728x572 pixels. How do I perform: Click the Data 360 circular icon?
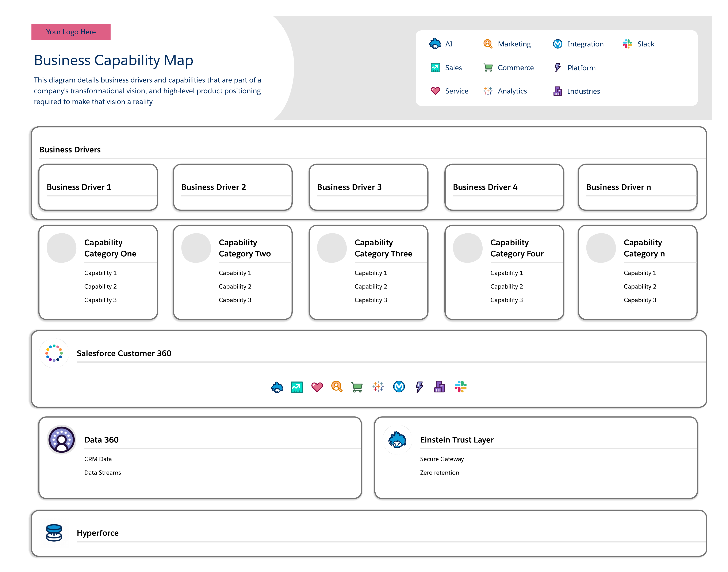tap(62, 440)
